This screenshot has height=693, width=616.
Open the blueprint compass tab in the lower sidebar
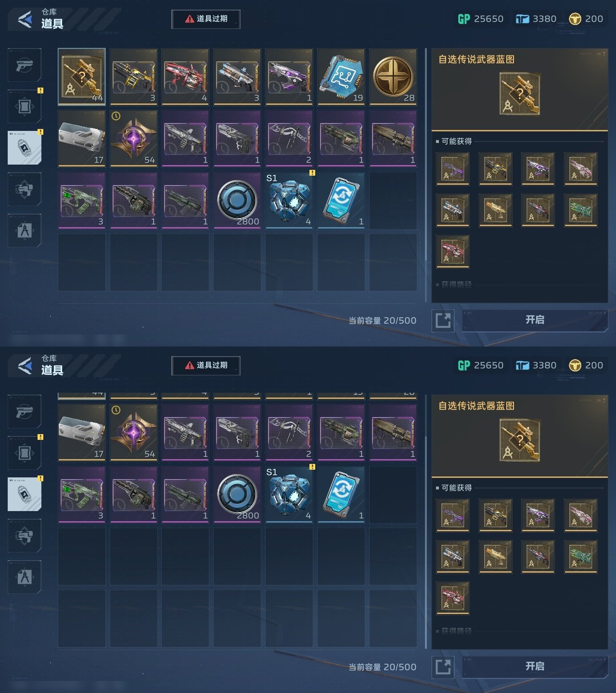(25, 577)
